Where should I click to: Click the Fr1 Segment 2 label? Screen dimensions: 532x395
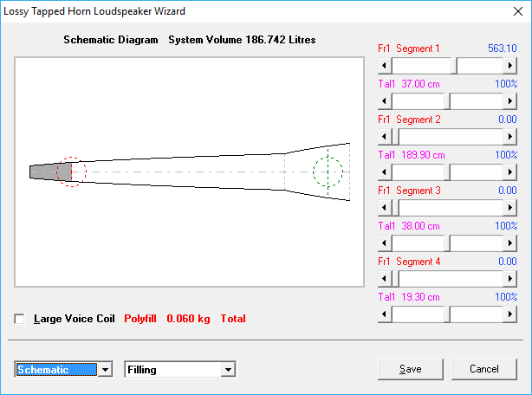(x=409, y=120)
